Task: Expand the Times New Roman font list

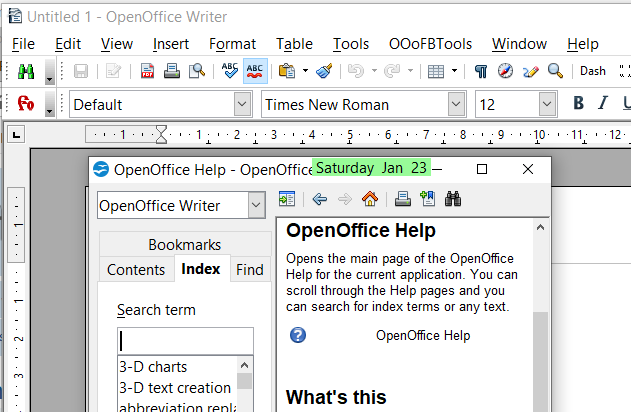Action: [457, 104]
